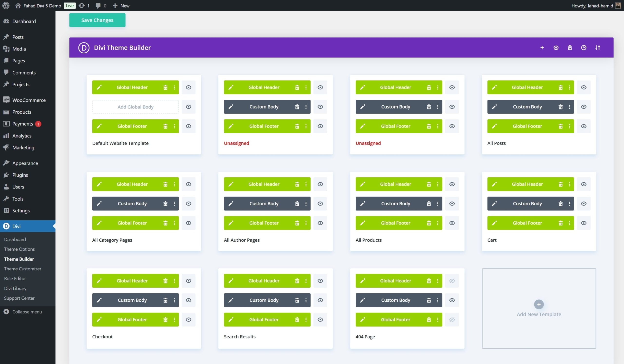This screenshot has width=624, height=364.
Task: Open editing history via the clock icon
Action: pyautogui.click(x=584, y=48)
